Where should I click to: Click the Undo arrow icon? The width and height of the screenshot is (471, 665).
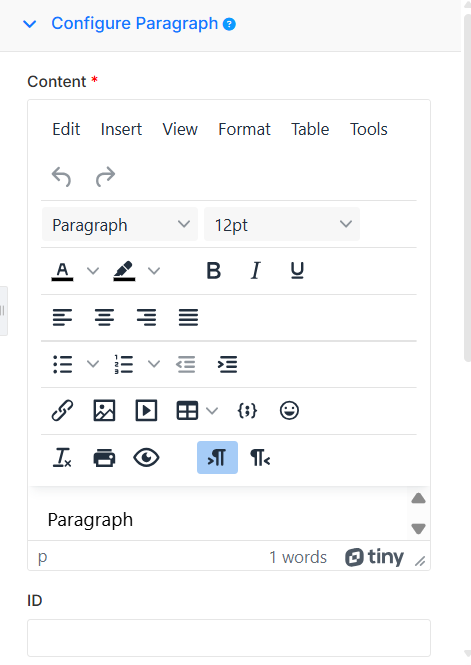(62, 176)
